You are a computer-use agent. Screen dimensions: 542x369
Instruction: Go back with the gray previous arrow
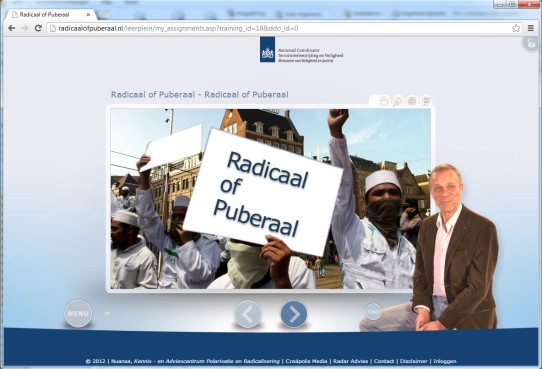click(x=248, y=314)
